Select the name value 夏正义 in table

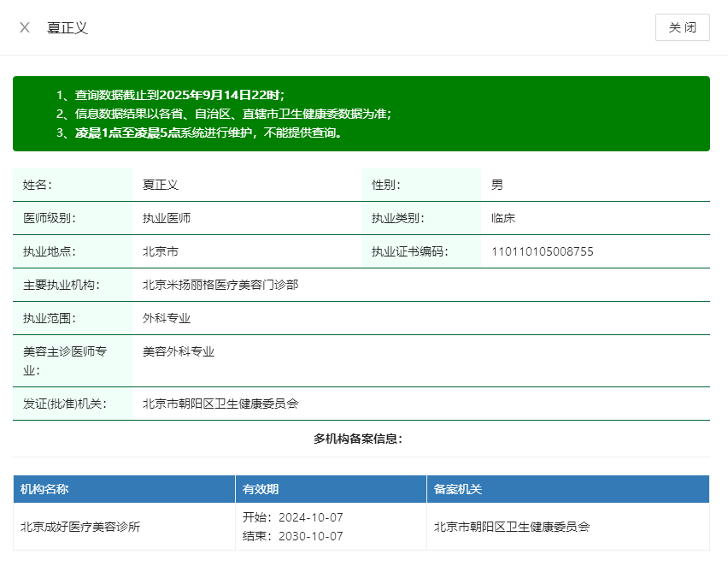[160, 185]
